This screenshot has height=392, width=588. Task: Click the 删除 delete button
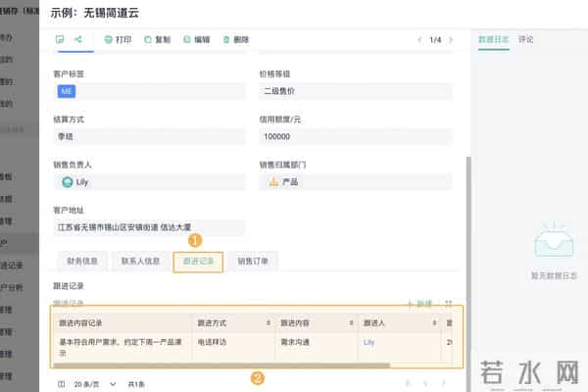click(236, 39)
